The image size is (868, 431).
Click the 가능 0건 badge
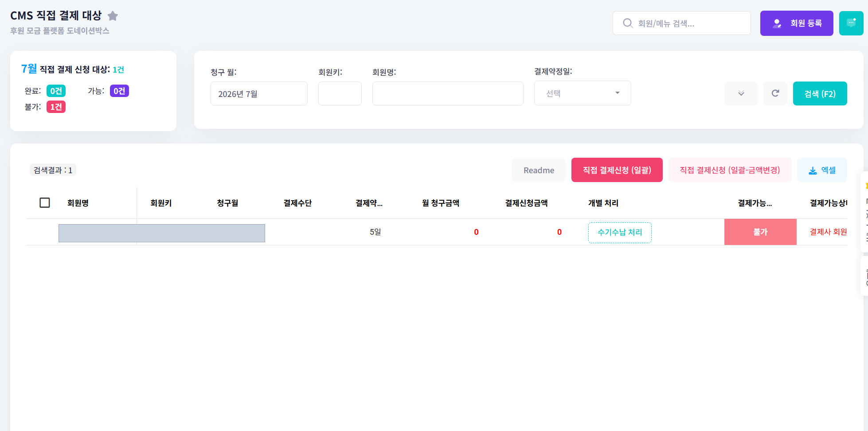pyautogui.click(x=119, y=91)
